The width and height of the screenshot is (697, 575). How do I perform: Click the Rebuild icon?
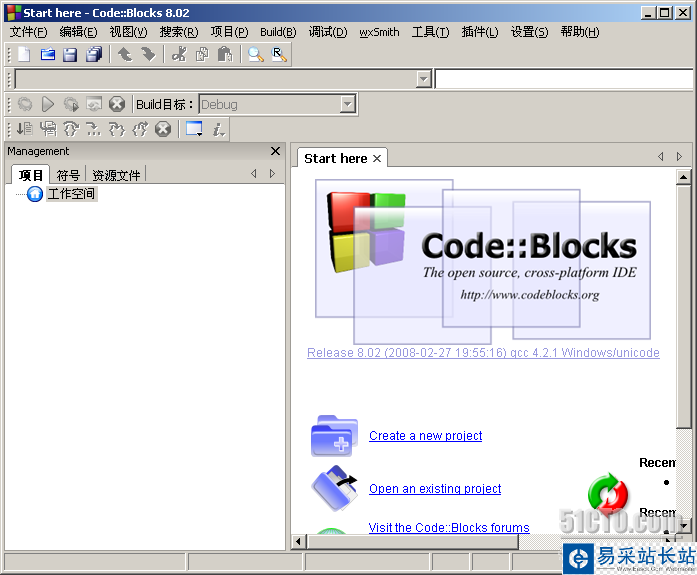coord(94,104)
